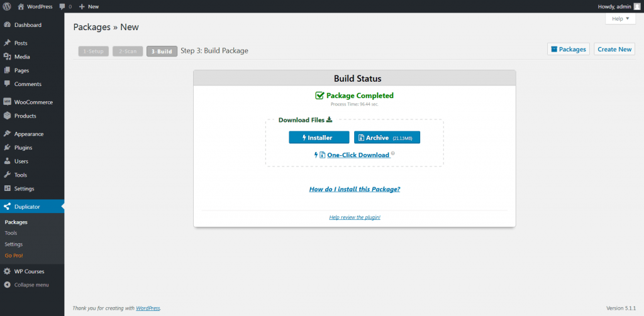
Task: Click the 3-Build step button
Action: pos(162,52)
